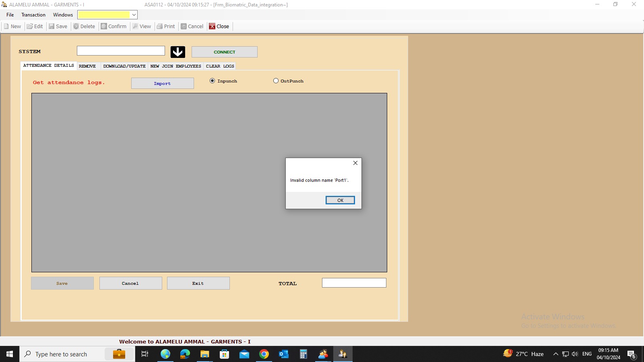The height and width of the screenshot is (362, 644).
Task: Click the Edit toolbar icon
Action: (30, 27)
